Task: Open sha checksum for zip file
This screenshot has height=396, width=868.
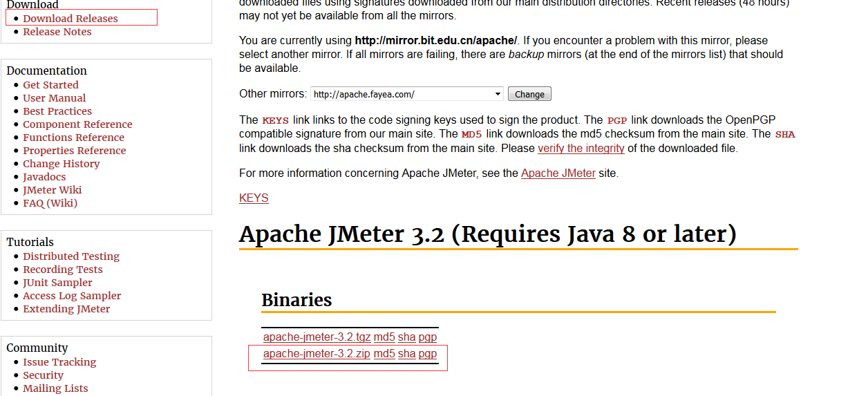Action: [406, 354]
